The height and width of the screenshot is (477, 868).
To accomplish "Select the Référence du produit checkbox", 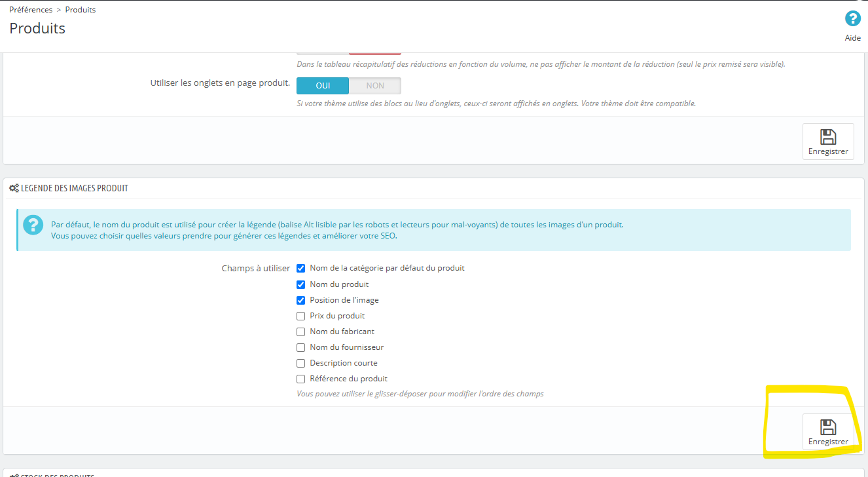I will pos(301,379).
